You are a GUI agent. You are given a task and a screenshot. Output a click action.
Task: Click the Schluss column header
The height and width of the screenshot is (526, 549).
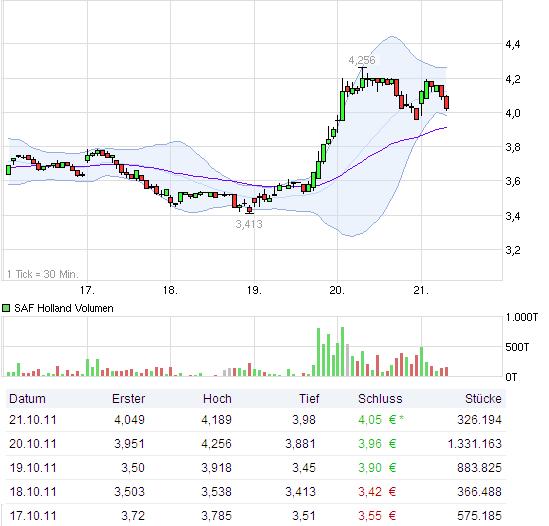[x=380, y=399]
